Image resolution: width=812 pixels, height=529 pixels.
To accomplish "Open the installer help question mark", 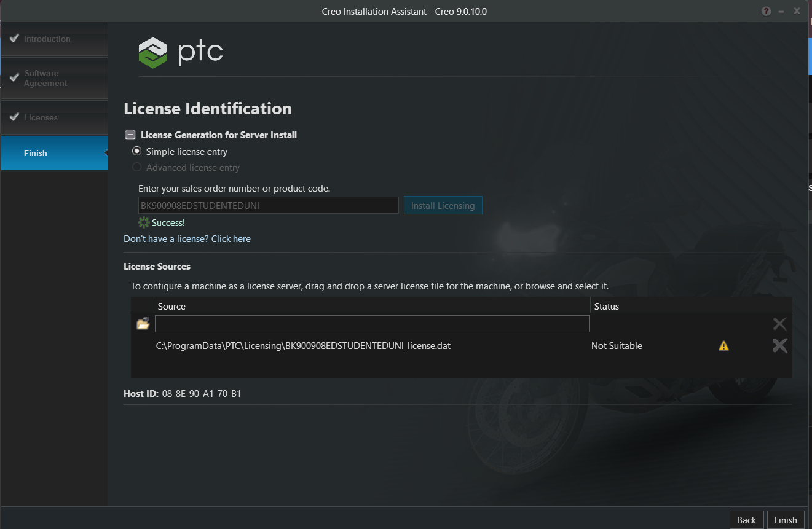I will pyautogui.click(x=766, y=10).
